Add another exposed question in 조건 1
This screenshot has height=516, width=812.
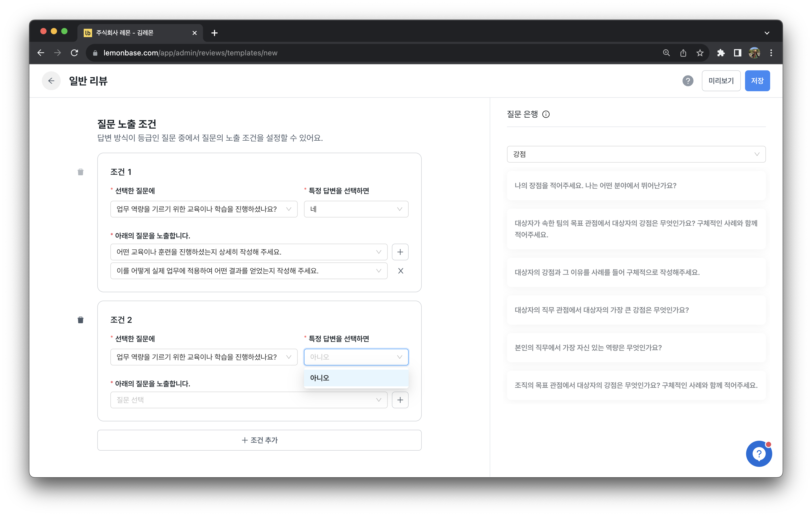400,252
